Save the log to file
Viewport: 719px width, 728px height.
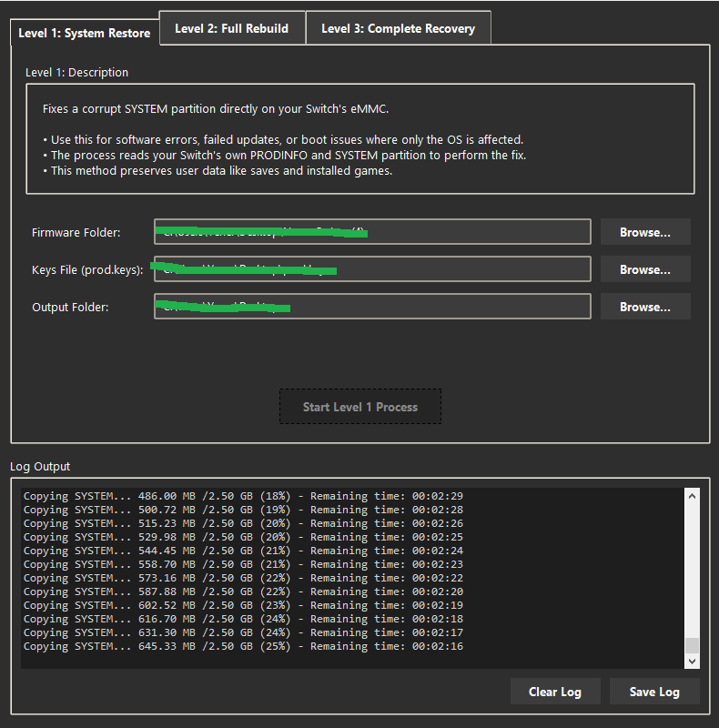coord(654,692)
